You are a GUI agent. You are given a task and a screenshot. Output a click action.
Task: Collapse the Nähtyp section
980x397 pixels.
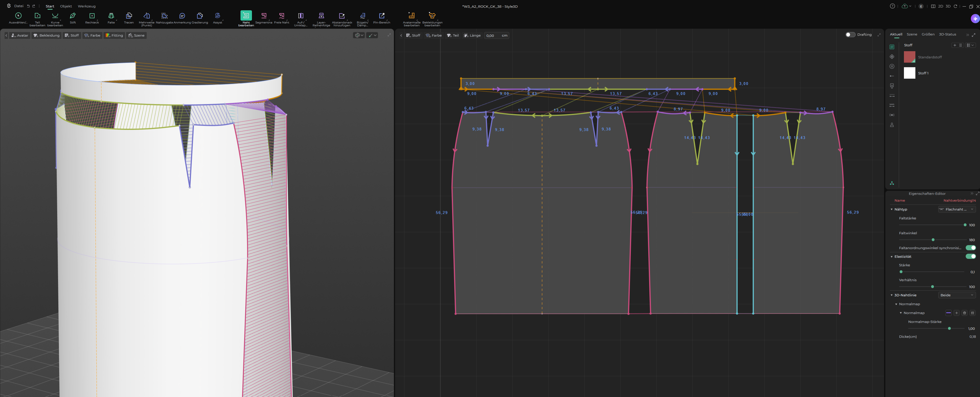pyautogui.click(x=891, y=209)
